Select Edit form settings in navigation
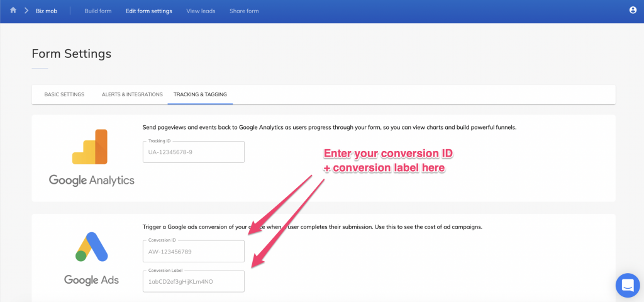This screenshot has height=302, width=644. (148, 11)
